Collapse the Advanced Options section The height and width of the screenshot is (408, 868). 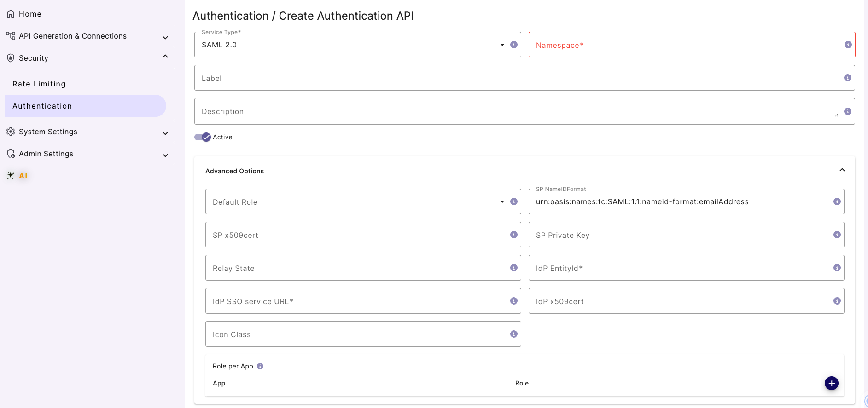842,170
